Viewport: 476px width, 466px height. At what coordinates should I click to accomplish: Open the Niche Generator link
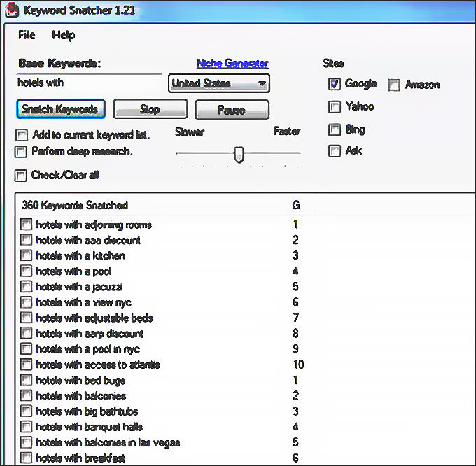pos(232,64)
